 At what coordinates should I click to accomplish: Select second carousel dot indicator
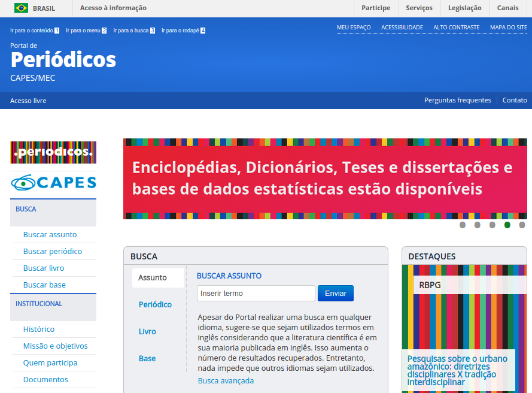[478, 225]
